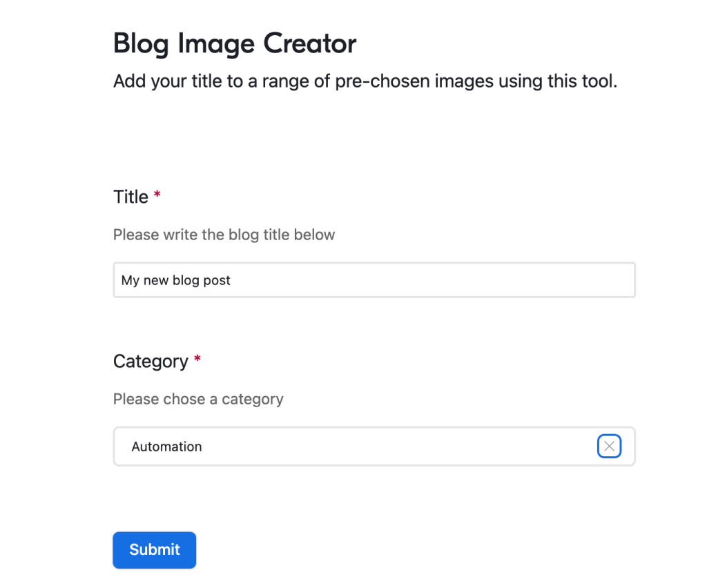Click the 'Please write the blog title below' hint
The height and width of the screenshot is (588, 707).
[224, 235]
